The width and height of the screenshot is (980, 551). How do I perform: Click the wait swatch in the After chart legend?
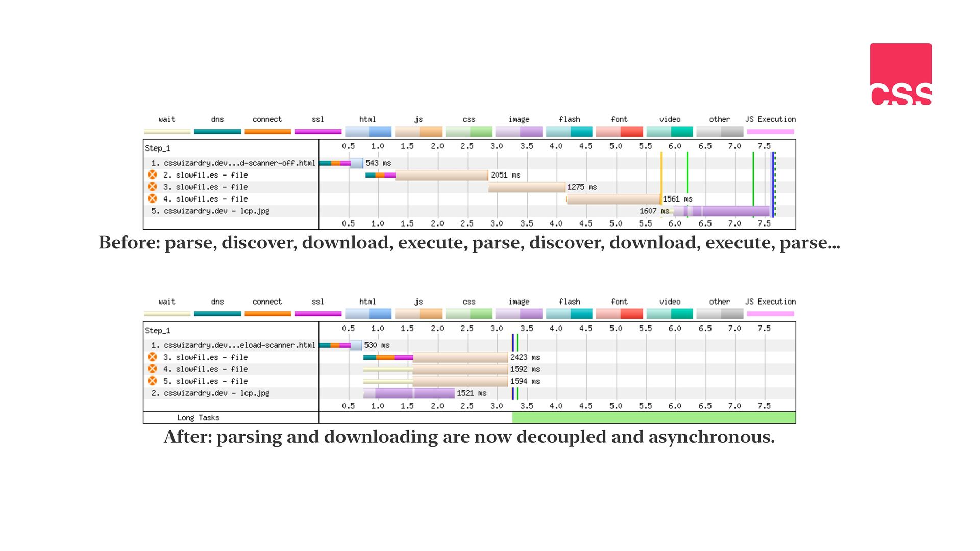pos(167,314)
